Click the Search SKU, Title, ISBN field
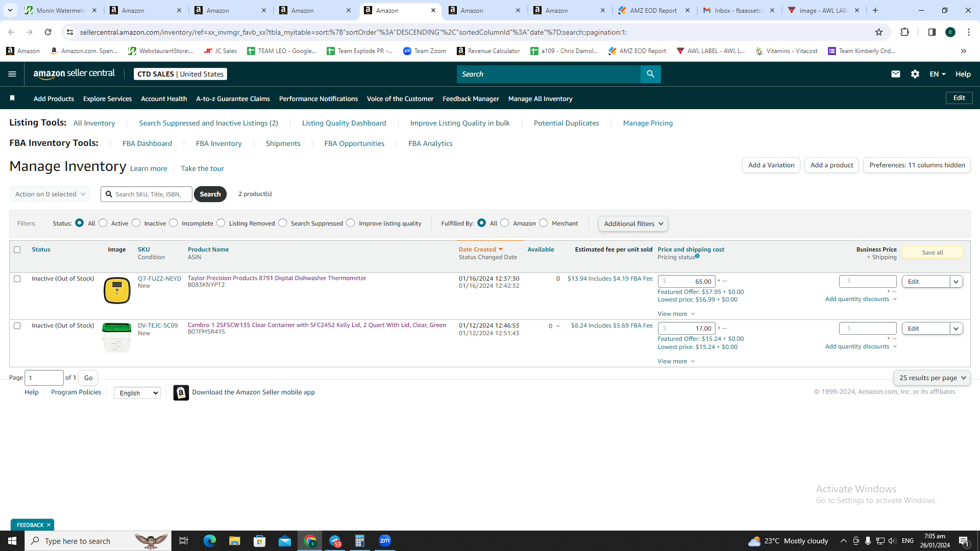This screenshot has width=980, height=551. pos(146,194)
